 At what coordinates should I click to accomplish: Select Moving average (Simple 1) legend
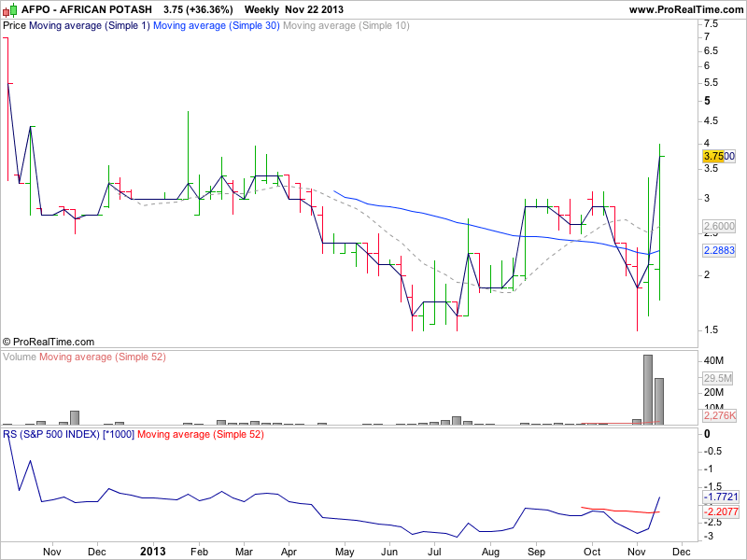point(90,26)
